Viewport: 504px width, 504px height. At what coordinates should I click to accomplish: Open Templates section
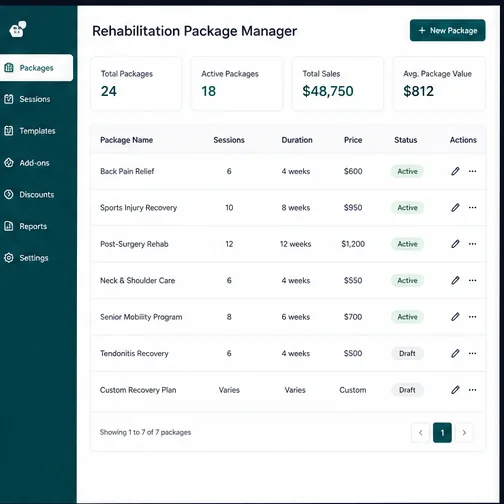(x=37, y=131)
